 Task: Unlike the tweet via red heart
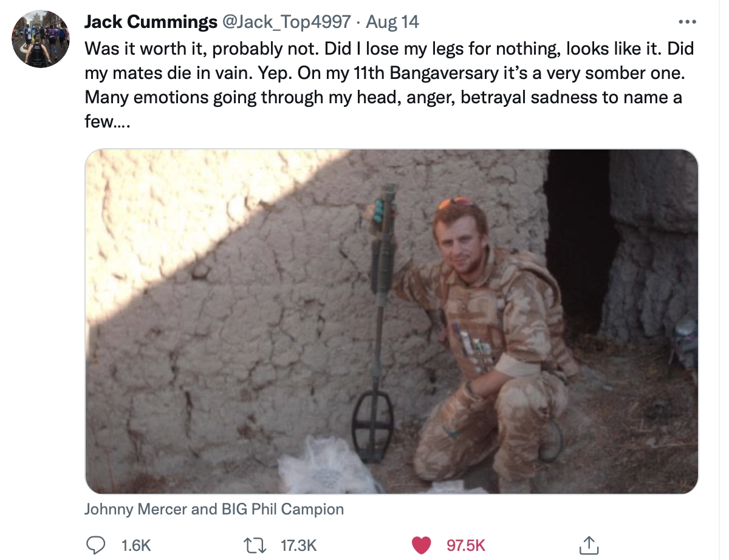pyautogui.click(x=421, y=545)
